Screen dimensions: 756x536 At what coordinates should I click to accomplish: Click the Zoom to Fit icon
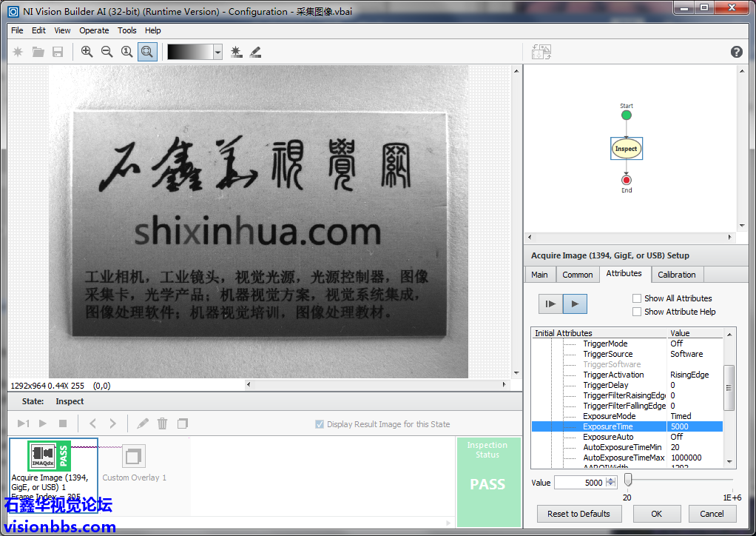(x=147, y=52)
